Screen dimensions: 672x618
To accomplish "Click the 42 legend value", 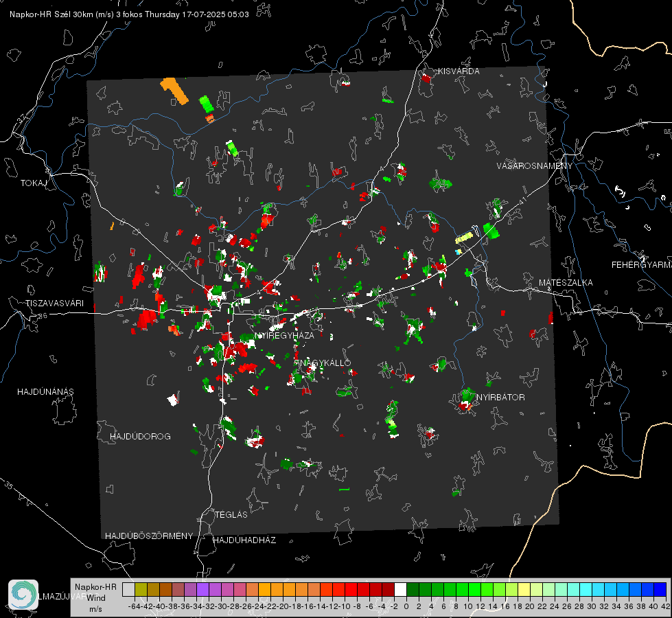I will click(x=666, y=606).
